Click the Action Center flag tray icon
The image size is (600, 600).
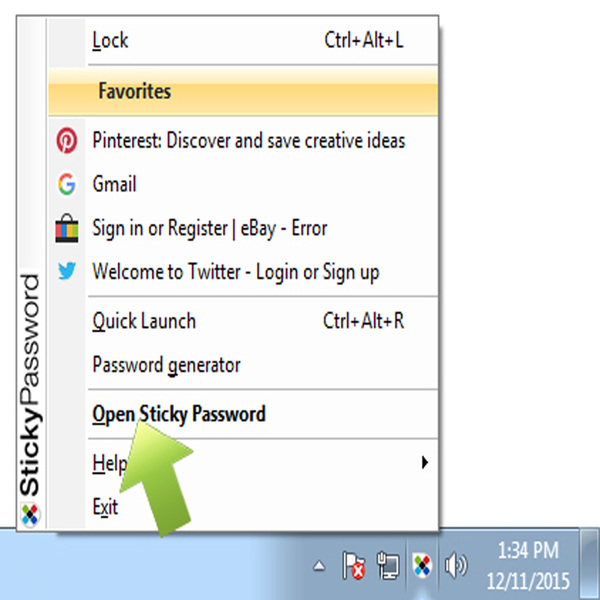[354, 565]
